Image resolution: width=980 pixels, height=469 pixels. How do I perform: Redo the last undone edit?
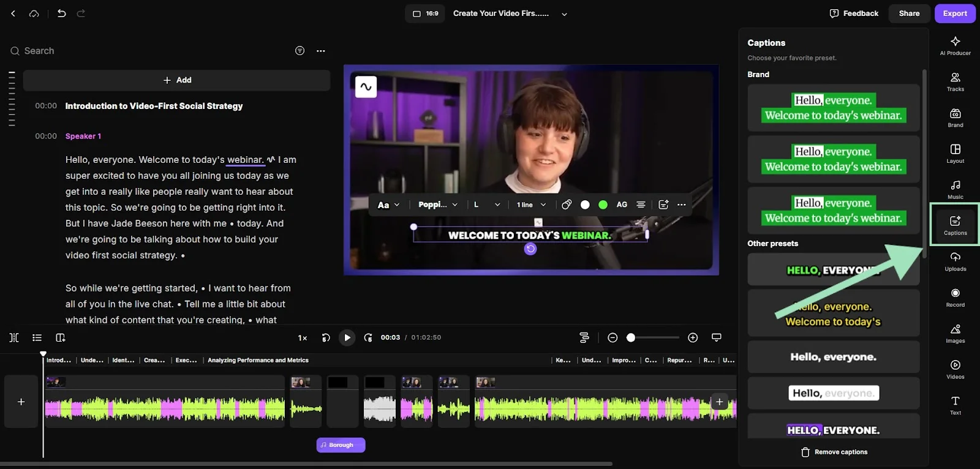(x=81, y=13)
